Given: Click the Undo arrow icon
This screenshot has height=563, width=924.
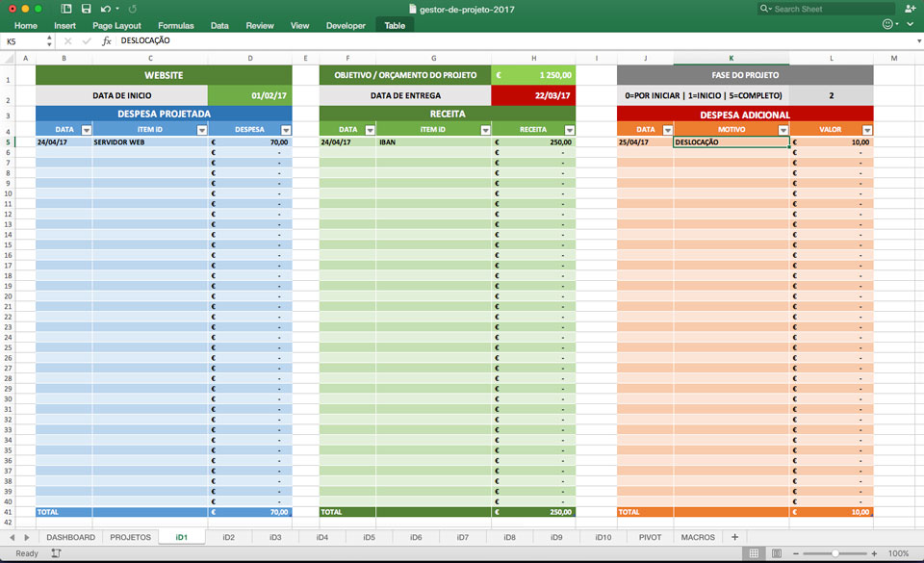Looking at the screenshot, I should point(106,9).
